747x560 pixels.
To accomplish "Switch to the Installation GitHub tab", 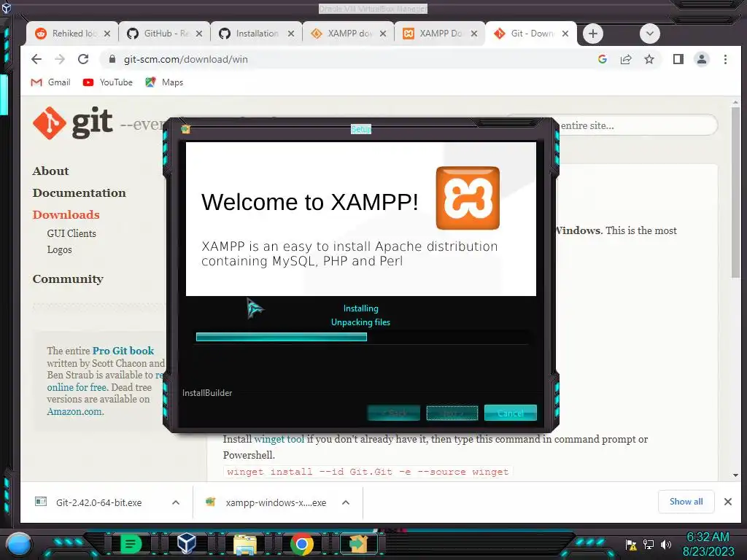I will coord(256,34).
